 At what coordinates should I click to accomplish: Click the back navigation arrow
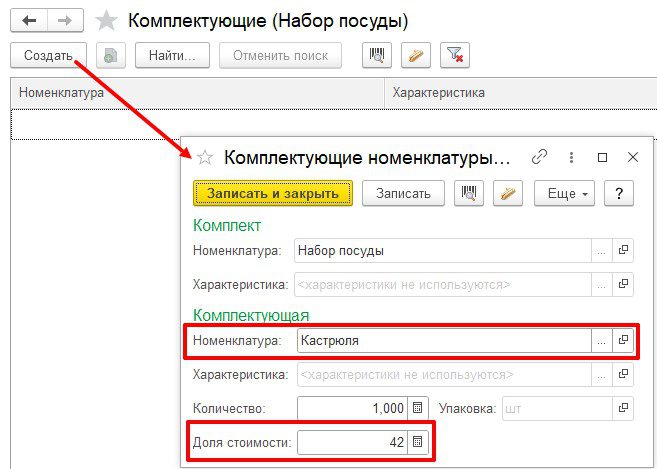tap(29, 20)
